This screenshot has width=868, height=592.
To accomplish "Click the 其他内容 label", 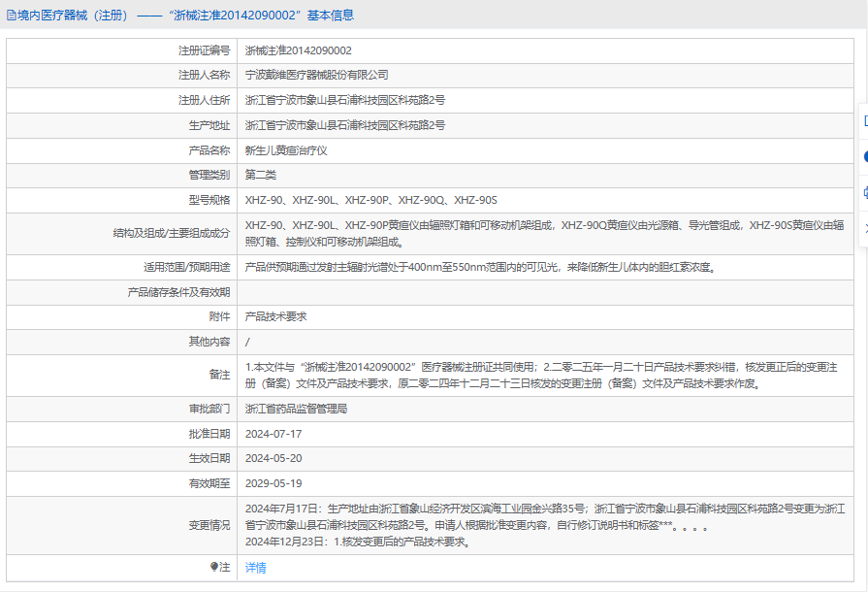I will pyautogui.click(x=209, y=342).
